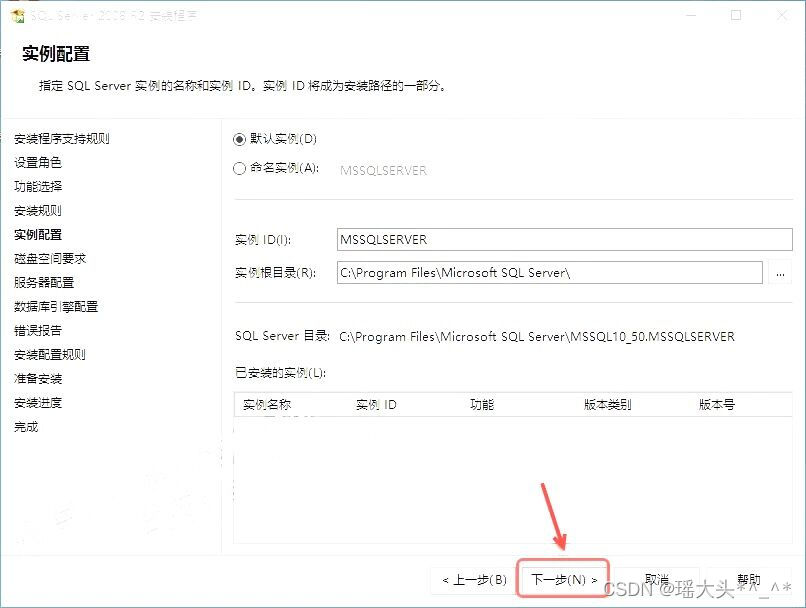Select the 命名实例(A) radio button
806x608 pixels.
click(240, 169)
